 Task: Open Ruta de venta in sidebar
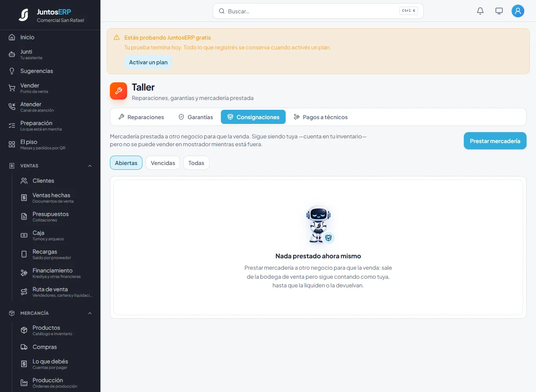coord(57,292)
